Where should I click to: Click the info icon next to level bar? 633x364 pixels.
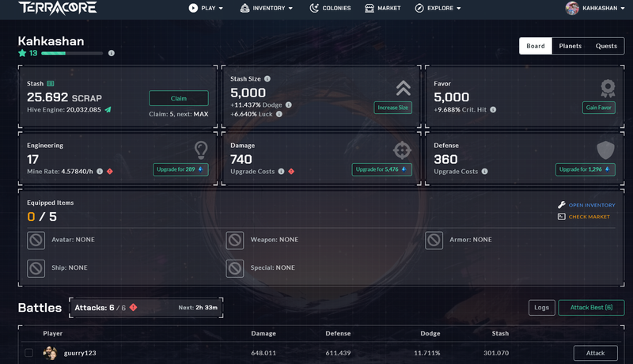point(111,53)
